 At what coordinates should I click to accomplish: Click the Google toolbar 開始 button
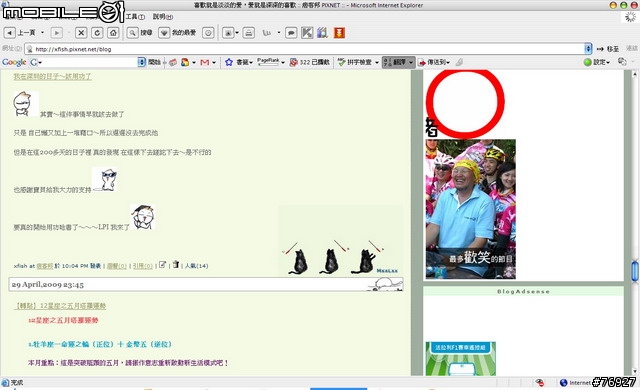(154, 62)
